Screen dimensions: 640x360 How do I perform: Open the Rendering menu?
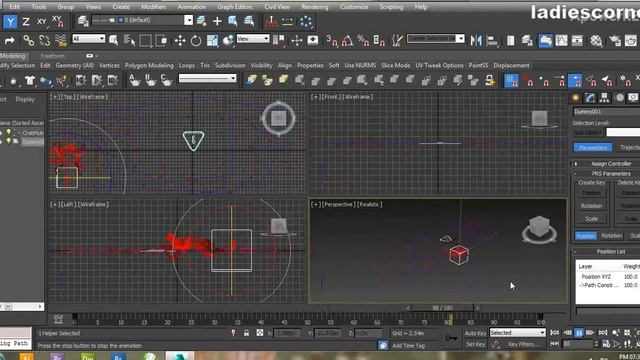(x=315, y=7)
